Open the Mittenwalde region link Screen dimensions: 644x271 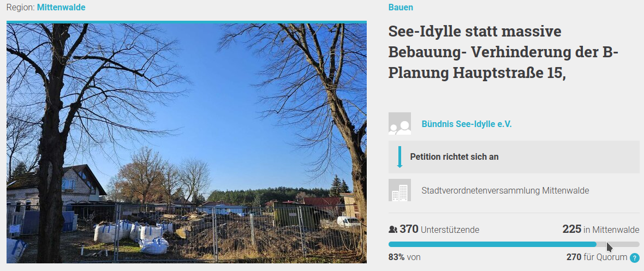(x=61, y=7)
